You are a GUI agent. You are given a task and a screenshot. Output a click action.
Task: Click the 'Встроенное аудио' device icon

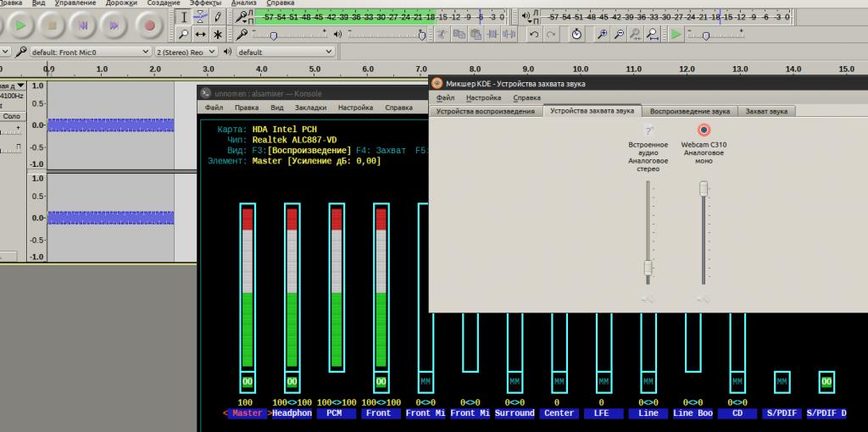(x=648, y=130)
